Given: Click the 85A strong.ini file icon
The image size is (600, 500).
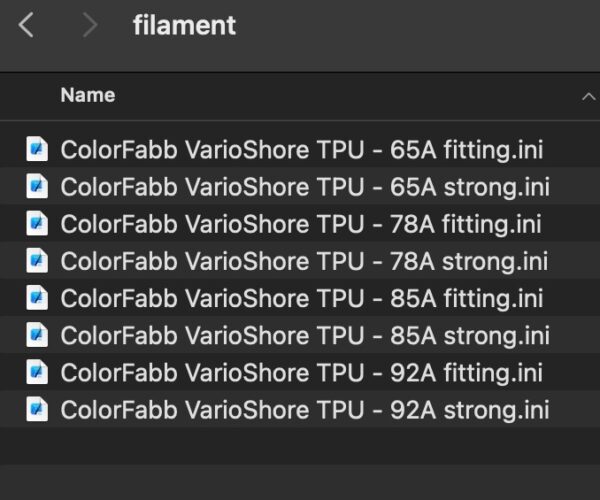Looking at the screenshot, I should coord(37,335).
